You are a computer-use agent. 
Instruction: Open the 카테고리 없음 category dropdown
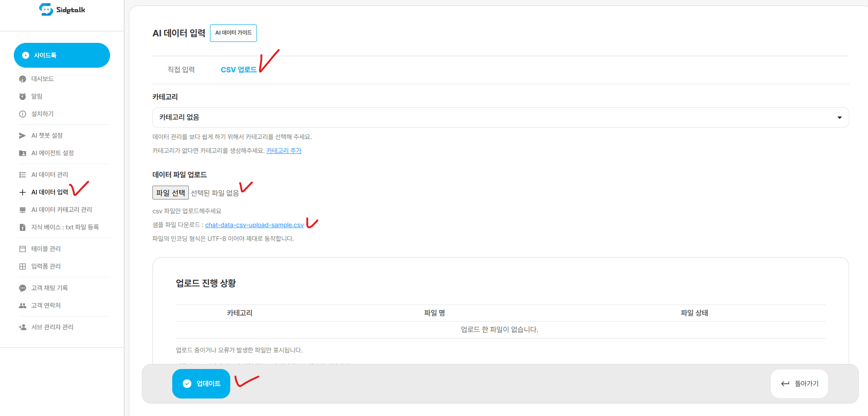[501, 117]
